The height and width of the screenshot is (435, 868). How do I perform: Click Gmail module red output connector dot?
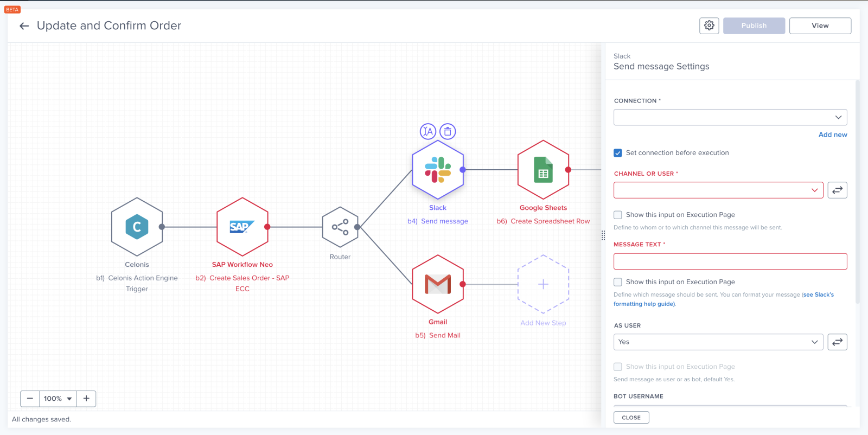coord(463,284)
